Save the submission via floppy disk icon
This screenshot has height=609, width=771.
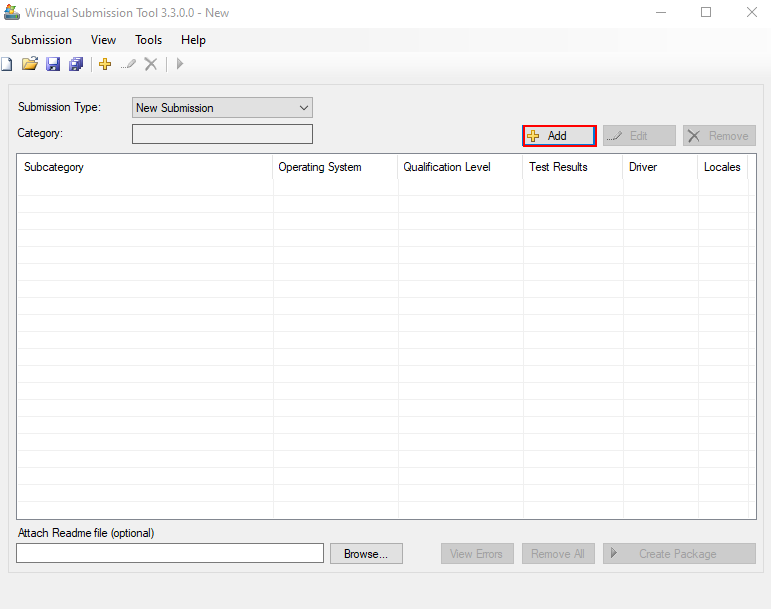53,64
